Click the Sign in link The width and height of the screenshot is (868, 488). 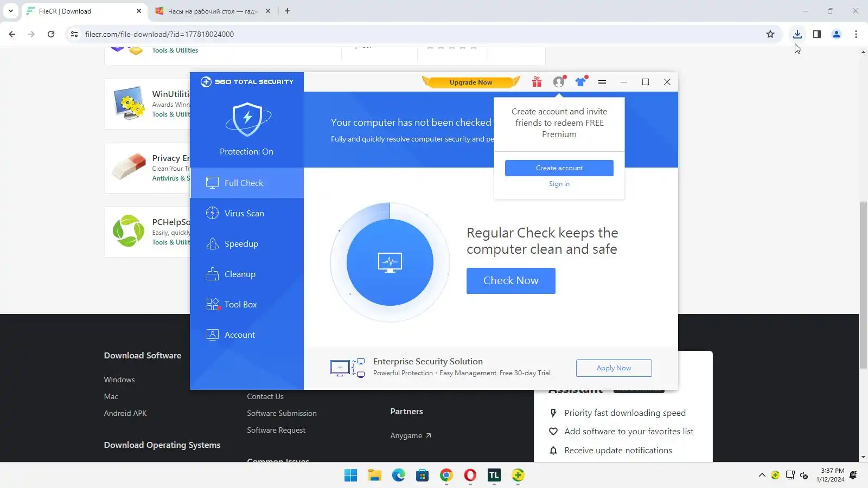coord(559,184)
